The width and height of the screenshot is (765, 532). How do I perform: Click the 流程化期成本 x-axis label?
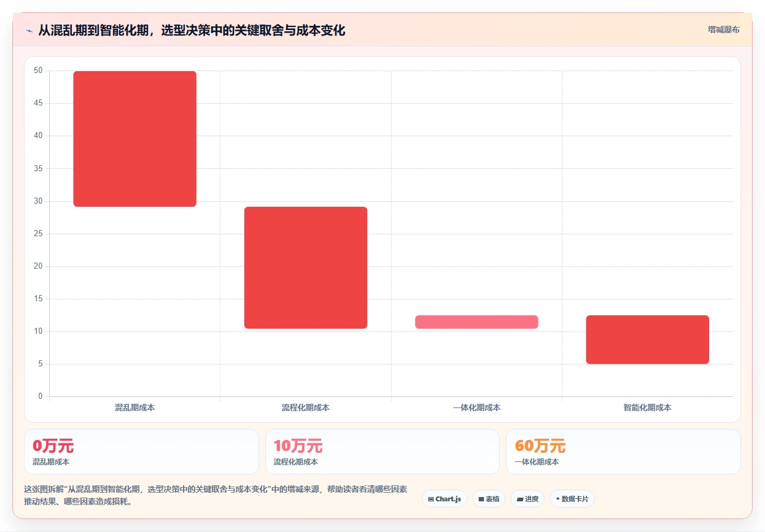coord(306,407)
